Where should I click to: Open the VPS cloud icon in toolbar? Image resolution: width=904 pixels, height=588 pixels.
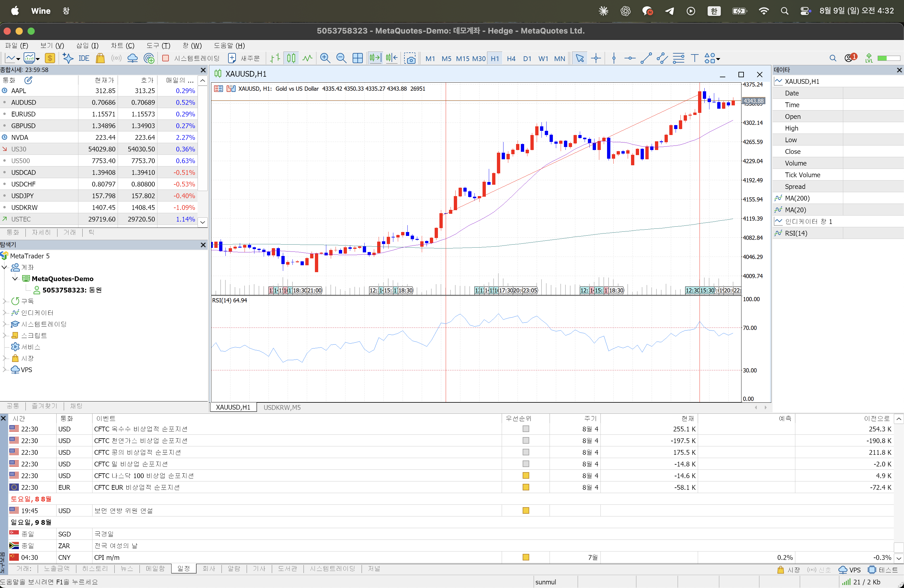coord(133,58)
